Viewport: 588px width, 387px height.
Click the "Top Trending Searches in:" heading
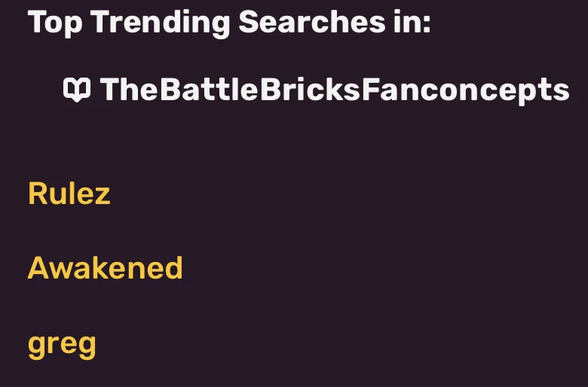point(229,23)
